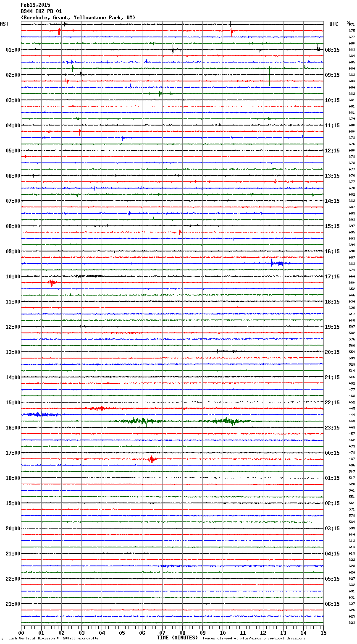Viewport: 357px width, 644px height.
Task: Click the 19:00 MST time label
Action: (x=13, y=503)
